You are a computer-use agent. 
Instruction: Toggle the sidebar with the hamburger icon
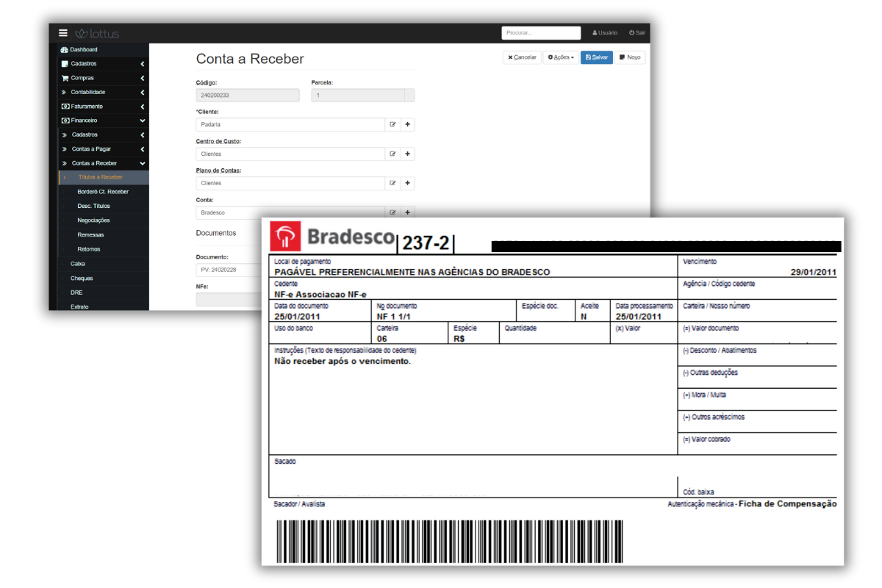[x=63, y=33]
